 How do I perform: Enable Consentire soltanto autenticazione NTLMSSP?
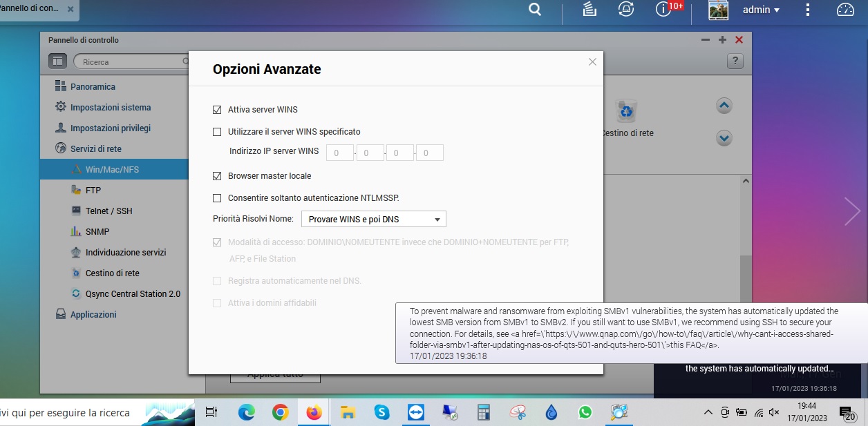[x=217, y=198]
